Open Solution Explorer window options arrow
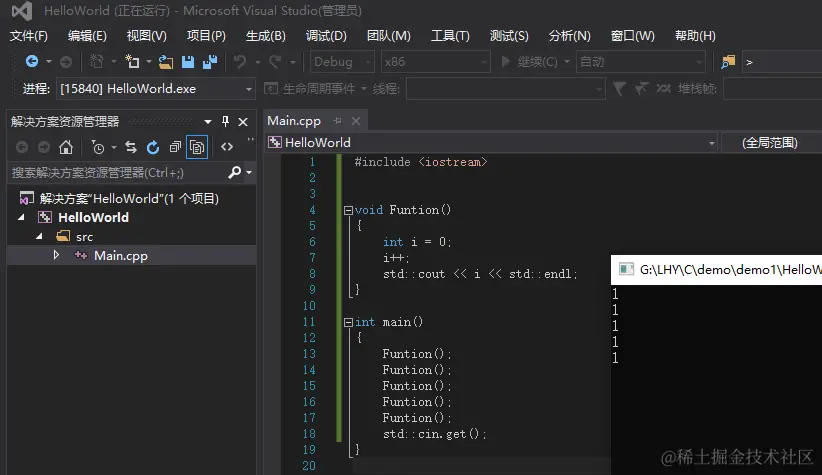The image size is (822, 475). coord(208,122)
